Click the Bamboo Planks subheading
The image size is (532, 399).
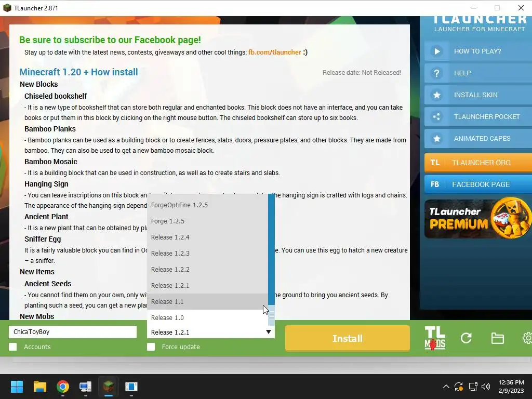point(50,129)
